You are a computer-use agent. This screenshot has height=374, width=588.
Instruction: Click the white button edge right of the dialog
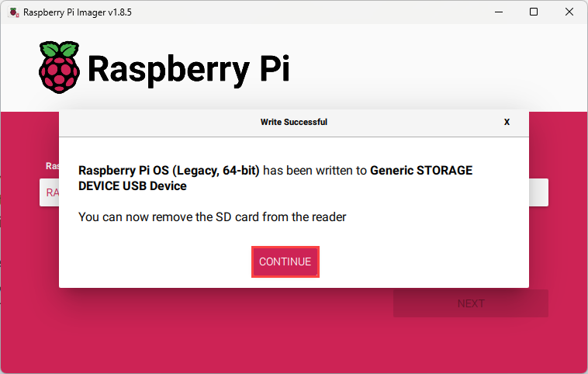pyautogui.click(x=539, y=192)
